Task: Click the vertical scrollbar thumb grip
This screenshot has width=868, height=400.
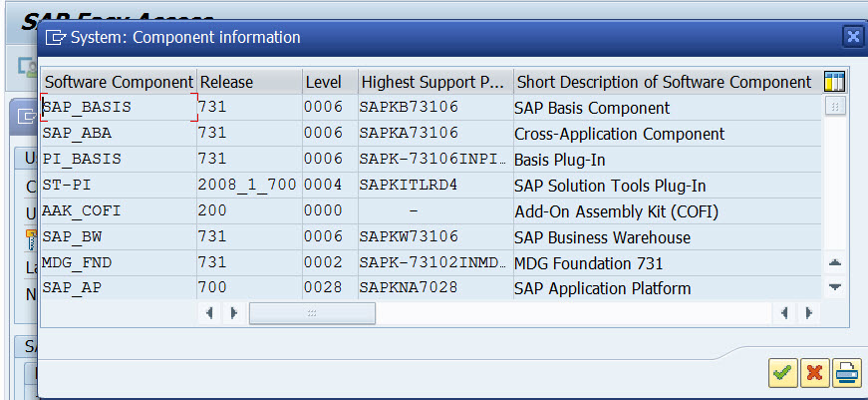Action: tap(835, 106)
